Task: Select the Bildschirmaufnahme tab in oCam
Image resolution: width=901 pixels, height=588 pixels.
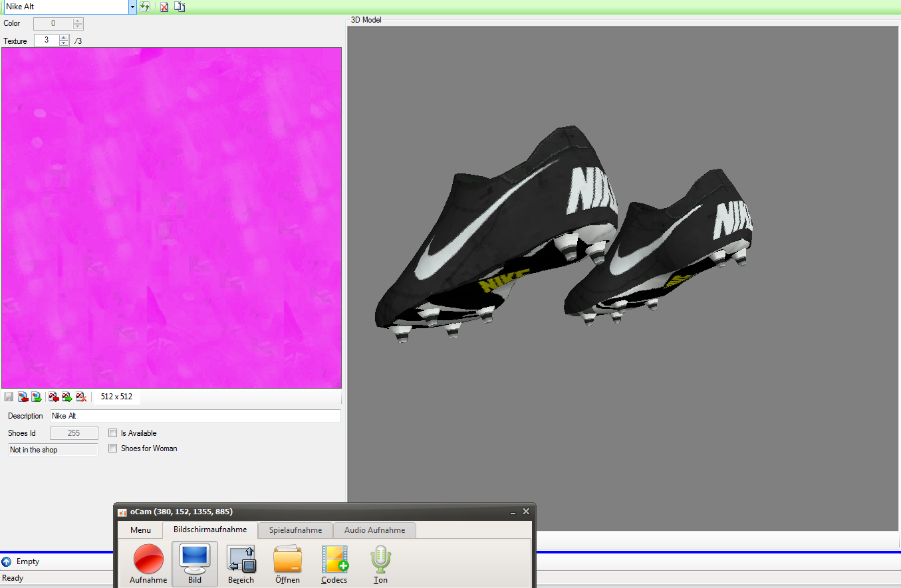Action: [210, 530]
